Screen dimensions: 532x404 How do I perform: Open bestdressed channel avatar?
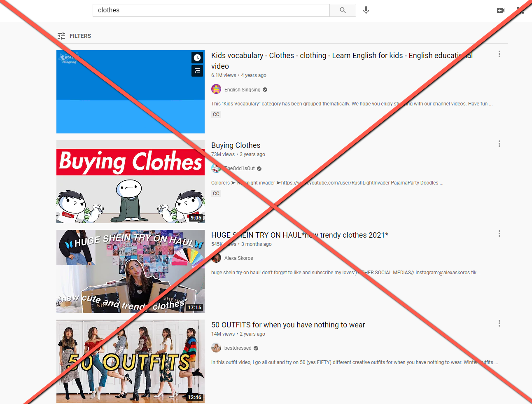(x=216, y=348)
